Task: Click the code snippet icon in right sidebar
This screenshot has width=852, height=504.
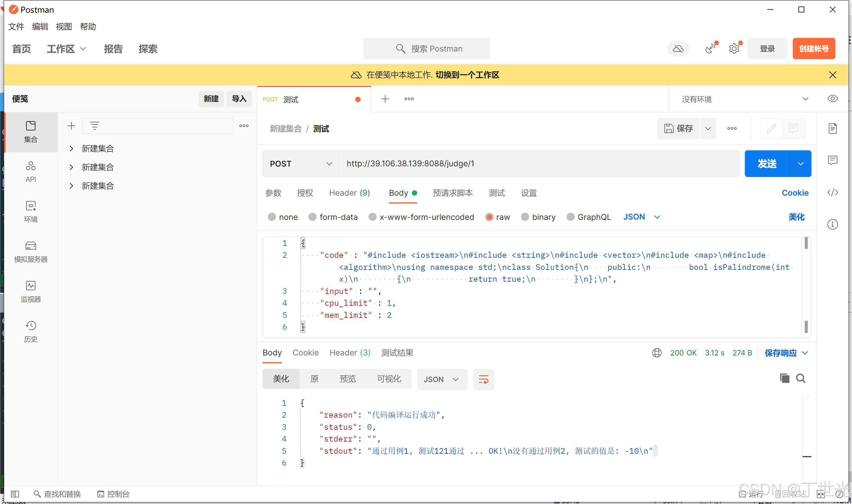Action: click(x=832, y=193)
